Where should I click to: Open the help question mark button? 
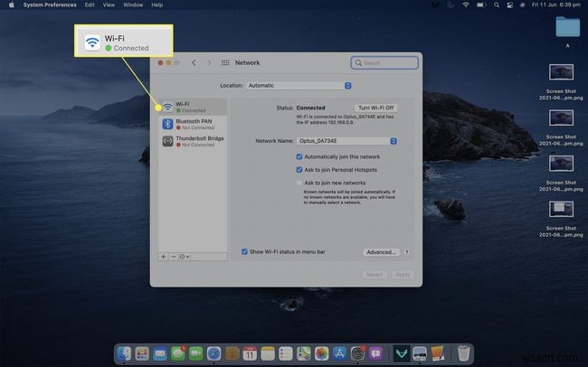pyautogui.click(x=406, y=252)
